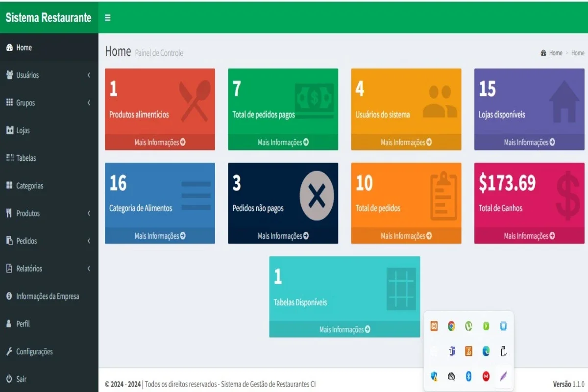Click the Pedidos não pagos label
Screen dimensions: 588x392
[x=258, y=208]
